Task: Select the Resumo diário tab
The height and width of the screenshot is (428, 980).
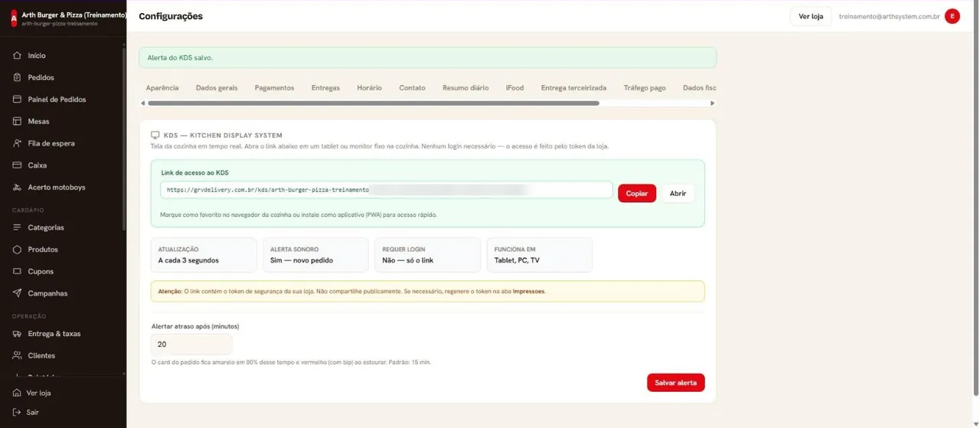Action: tap(465, 88)
